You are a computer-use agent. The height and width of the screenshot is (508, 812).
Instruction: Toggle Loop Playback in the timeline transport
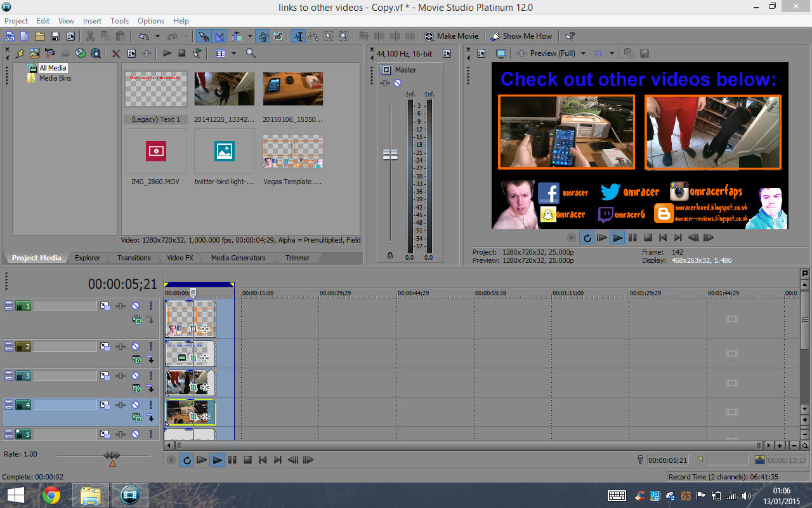tap(187, 460)
